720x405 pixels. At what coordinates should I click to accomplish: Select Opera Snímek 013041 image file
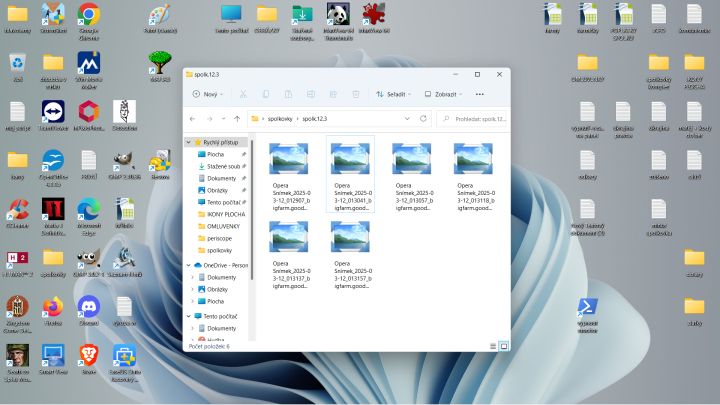pos(350,174)
